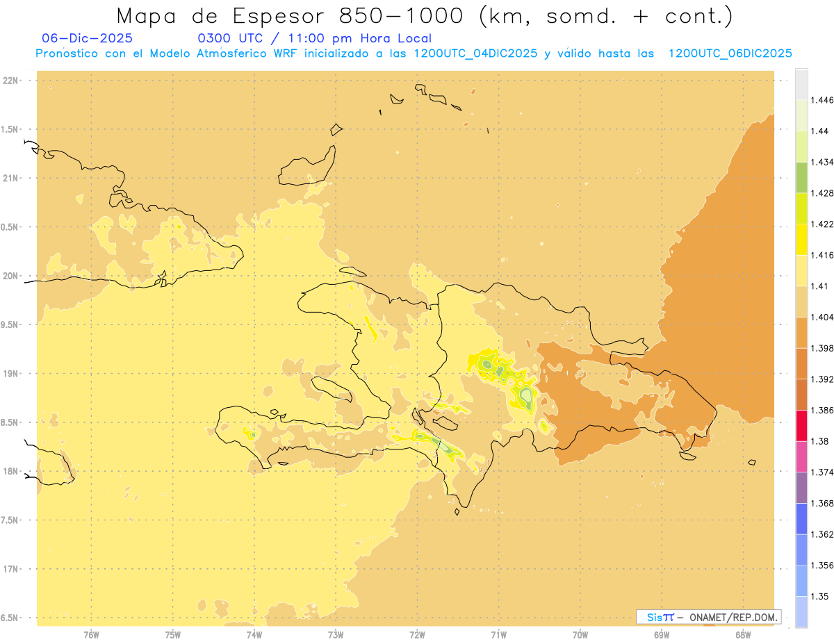The image size is (834, 644).
Task: Click the colorbar value '1.356'
Action: [x=821, y=565]
